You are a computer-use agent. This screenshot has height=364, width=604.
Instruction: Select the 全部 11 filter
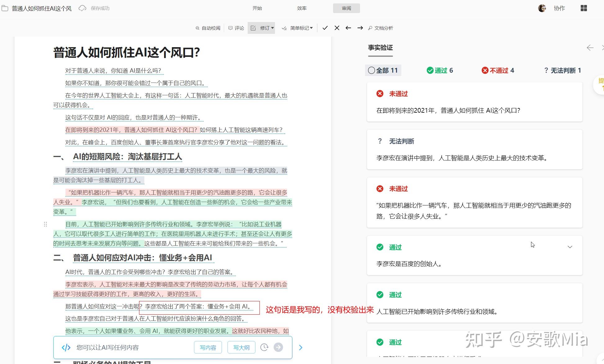coord(383,70)
